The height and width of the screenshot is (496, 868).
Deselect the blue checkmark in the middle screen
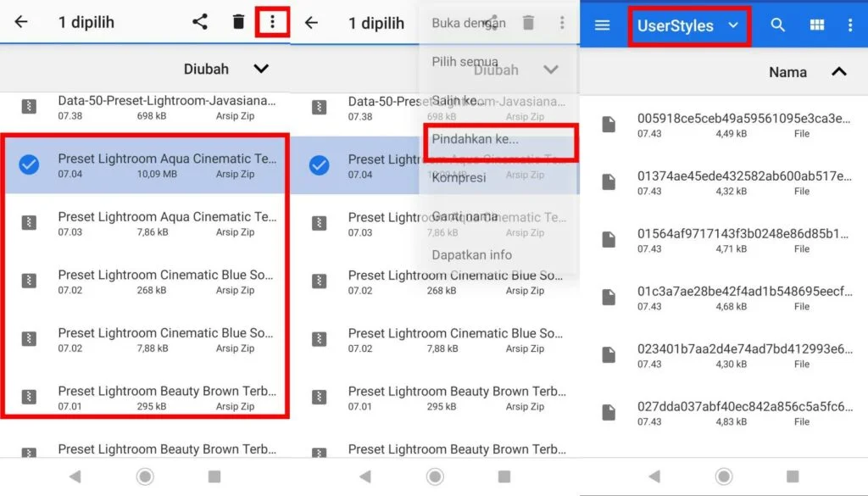320,165
